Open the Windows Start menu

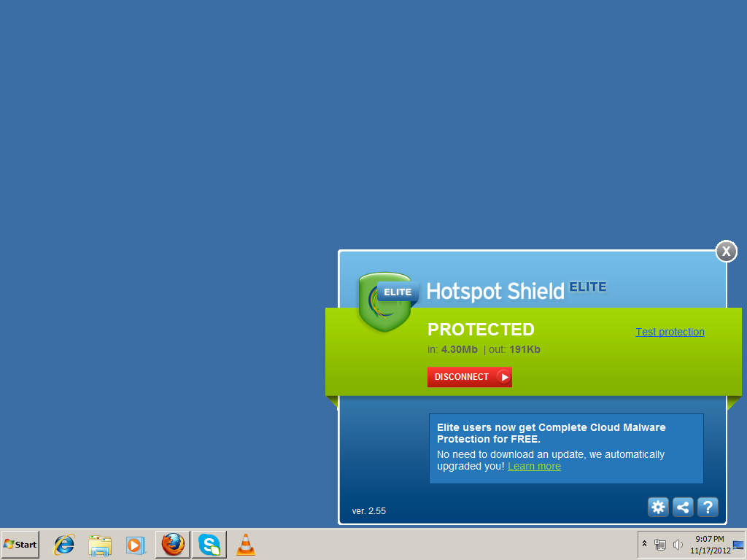point(20,544)
